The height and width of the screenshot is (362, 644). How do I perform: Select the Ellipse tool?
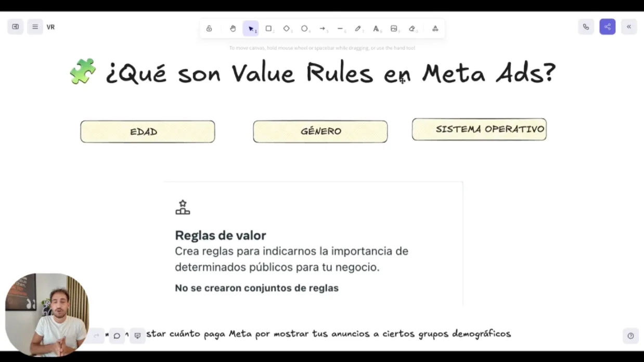pos(305,29)
